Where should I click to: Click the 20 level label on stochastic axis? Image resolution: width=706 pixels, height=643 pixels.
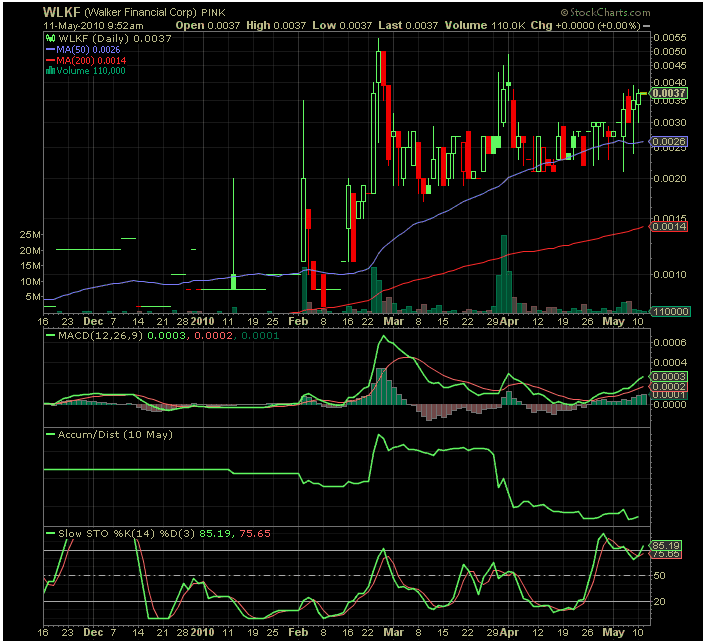659,602
